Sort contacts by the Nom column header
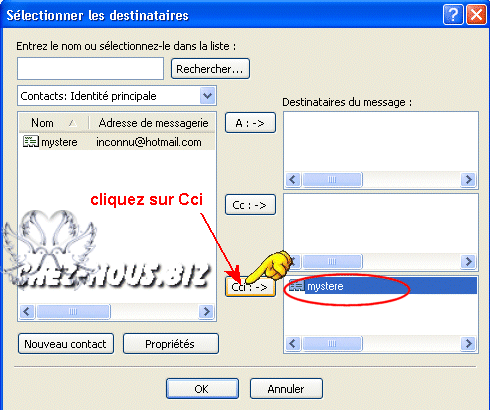490x410 pixels. (x=54, y=123)
